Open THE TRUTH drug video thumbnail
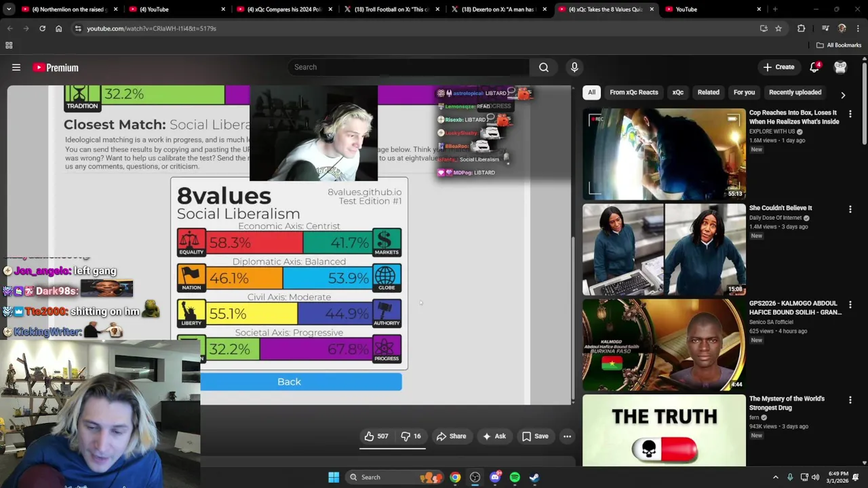Viewport: 868px width, 488px height. pos(664,431)
